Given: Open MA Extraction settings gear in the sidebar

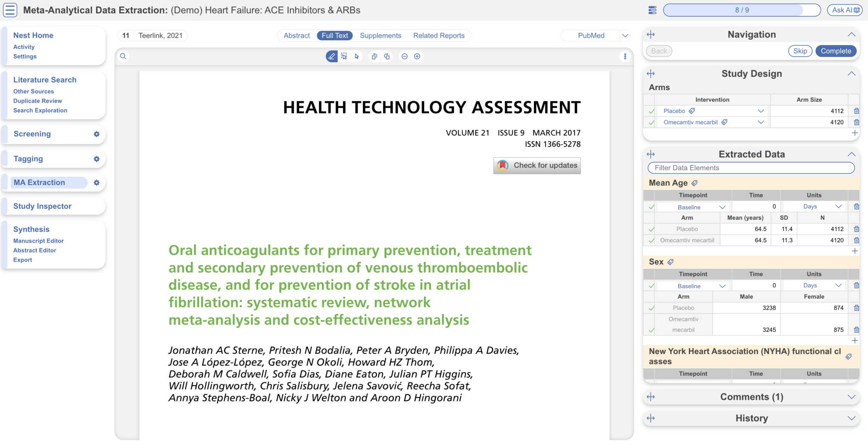Looking at the screenshot, I should (x=97, y=183).
